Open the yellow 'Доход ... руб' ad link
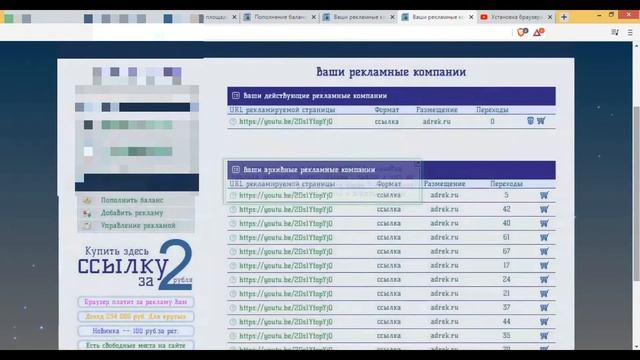This screenshot has height=360, width=640. tap(136, 317)
